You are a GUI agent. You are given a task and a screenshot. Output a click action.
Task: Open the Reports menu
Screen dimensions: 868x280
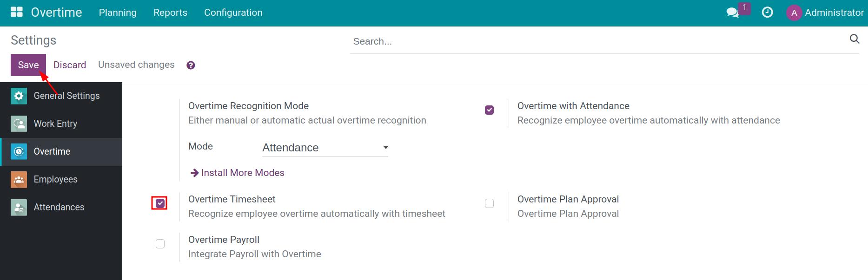[170, 13]
